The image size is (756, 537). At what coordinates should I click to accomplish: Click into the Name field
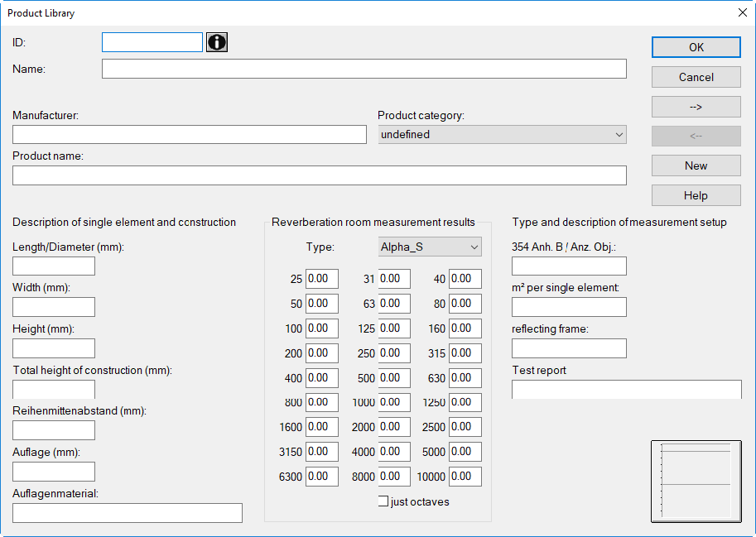coord(364,69)
